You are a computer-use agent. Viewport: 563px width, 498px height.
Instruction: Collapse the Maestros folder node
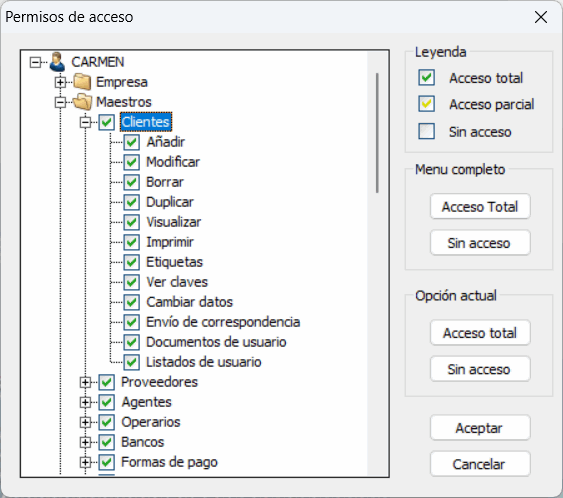click(60, 102)
